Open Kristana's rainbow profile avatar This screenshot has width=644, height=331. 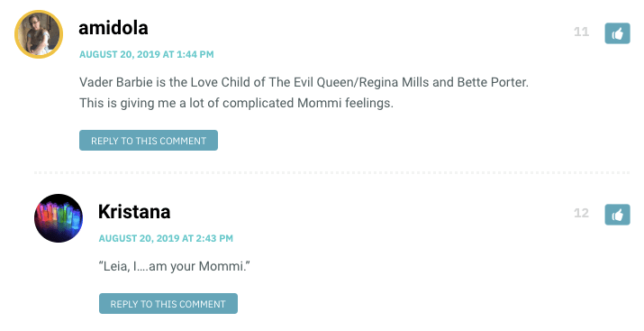[x=59, y=218]
